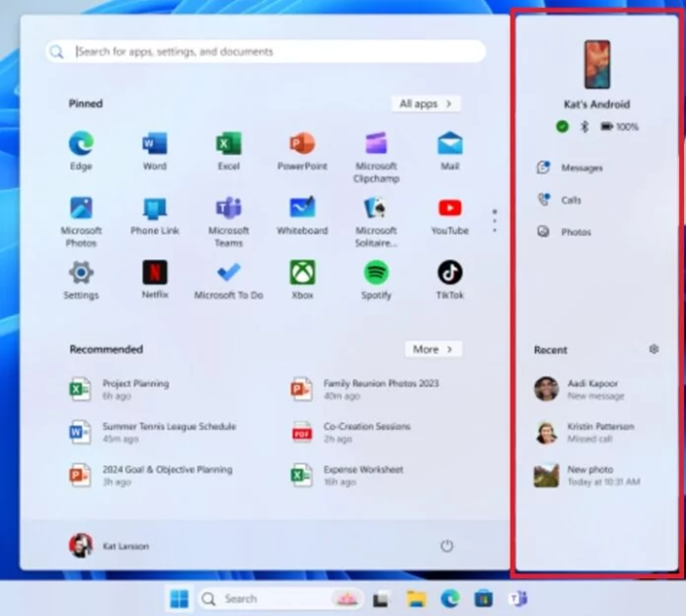Click the Bluetooth status icon
The image size is (686, 616).
tap(585, 127)
